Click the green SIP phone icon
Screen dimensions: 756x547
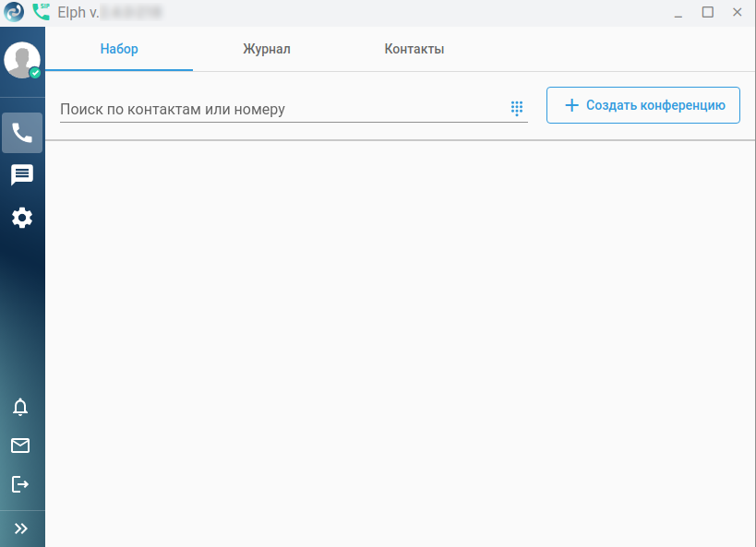coord(41,12)
